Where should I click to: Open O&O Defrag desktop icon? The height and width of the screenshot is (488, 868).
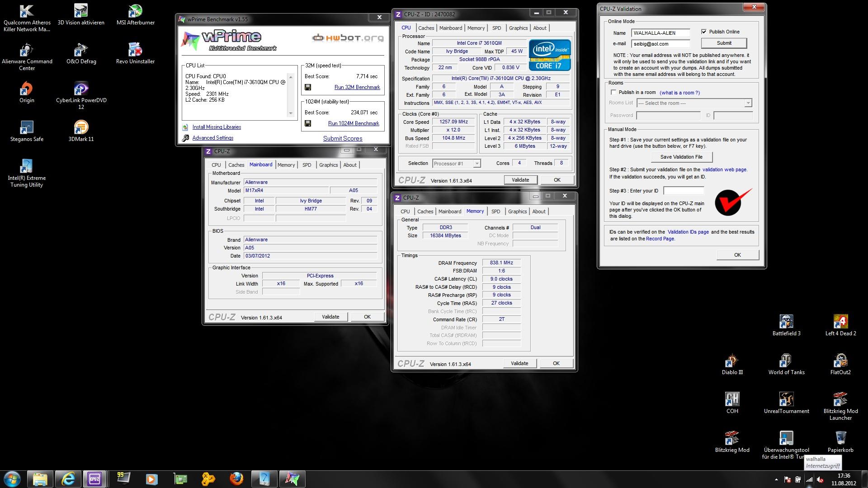81,54
